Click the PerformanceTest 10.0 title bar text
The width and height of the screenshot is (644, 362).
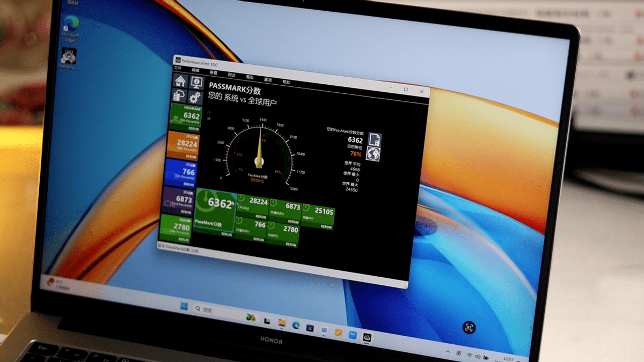click(200, 62)
